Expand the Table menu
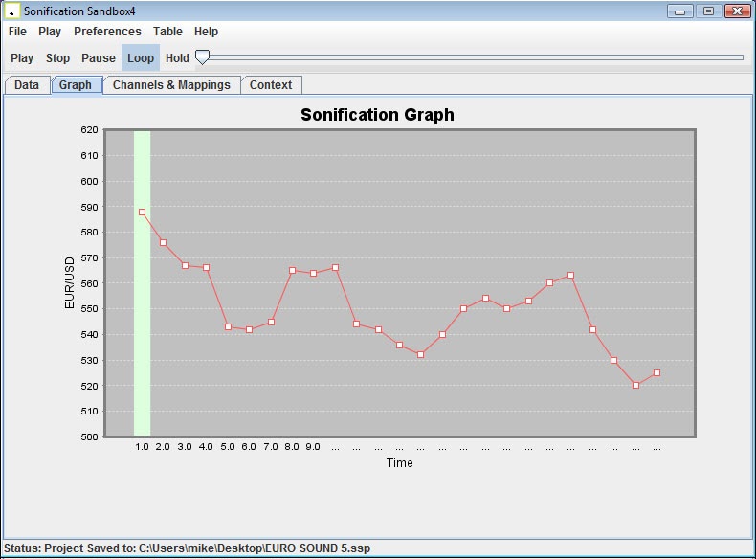This screenshot has height=559, width=756. (x=167, y=32)
